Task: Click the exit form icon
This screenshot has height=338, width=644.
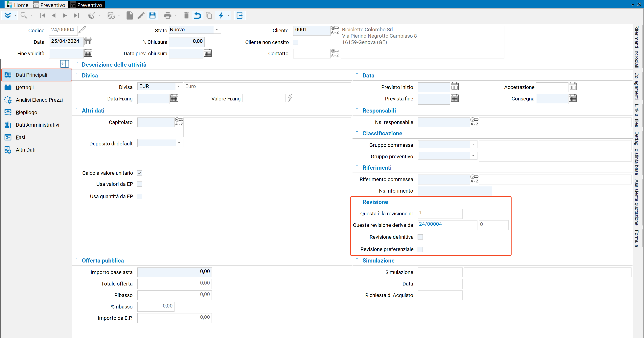Action: coord(240,15)
